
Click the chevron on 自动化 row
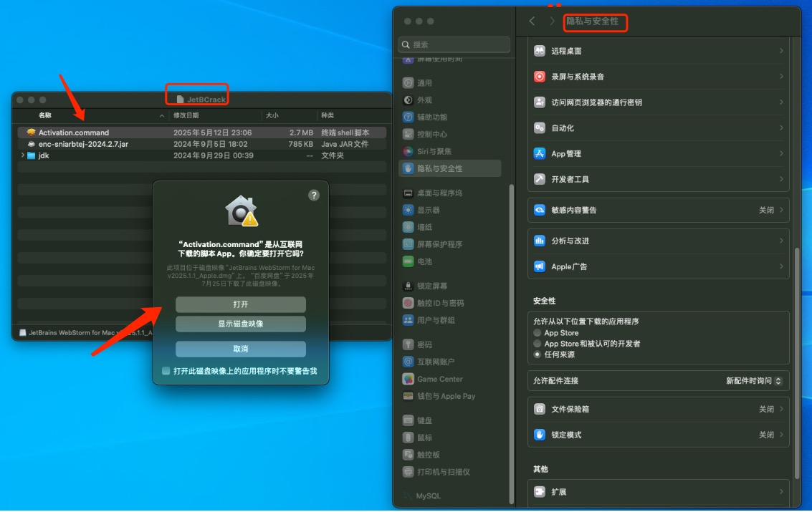(x=781, y=127)
